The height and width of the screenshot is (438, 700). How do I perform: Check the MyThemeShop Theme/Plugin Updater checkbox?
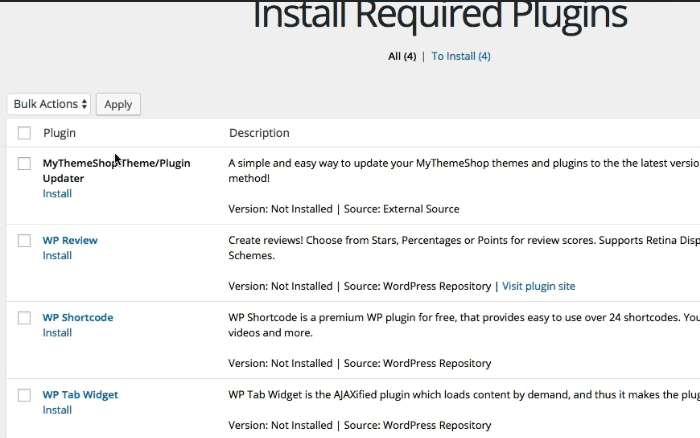24,163
